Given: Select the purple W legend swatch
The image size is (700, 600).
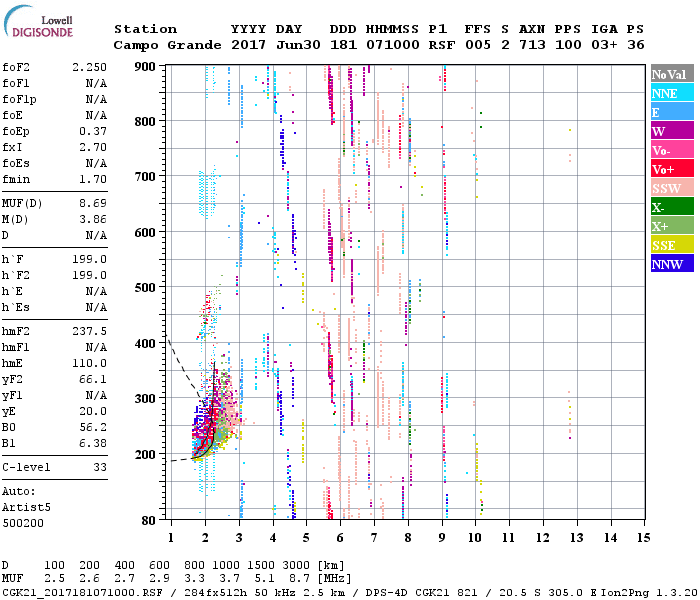Looking at the screenshot, I should coord(671,131).
